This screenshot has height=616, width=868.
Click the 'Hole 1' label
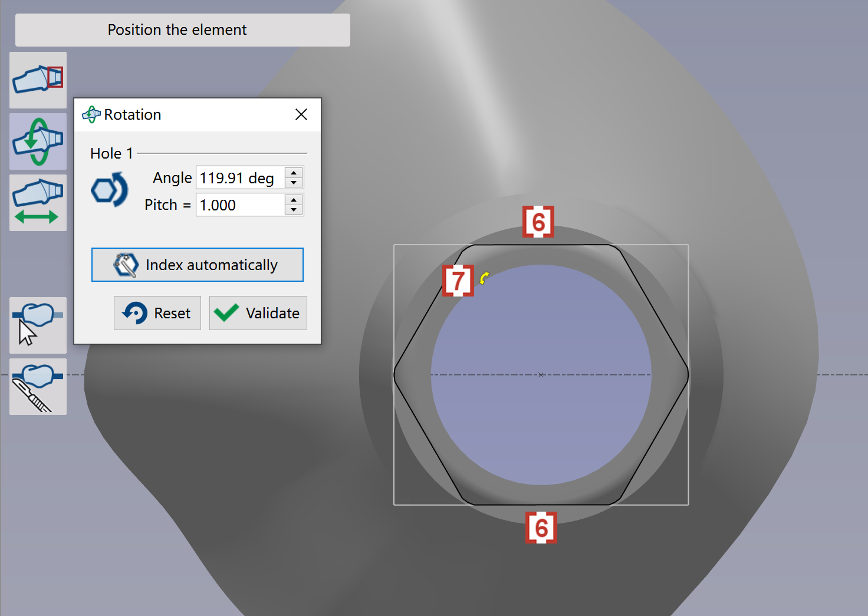(x=111, y=153)
